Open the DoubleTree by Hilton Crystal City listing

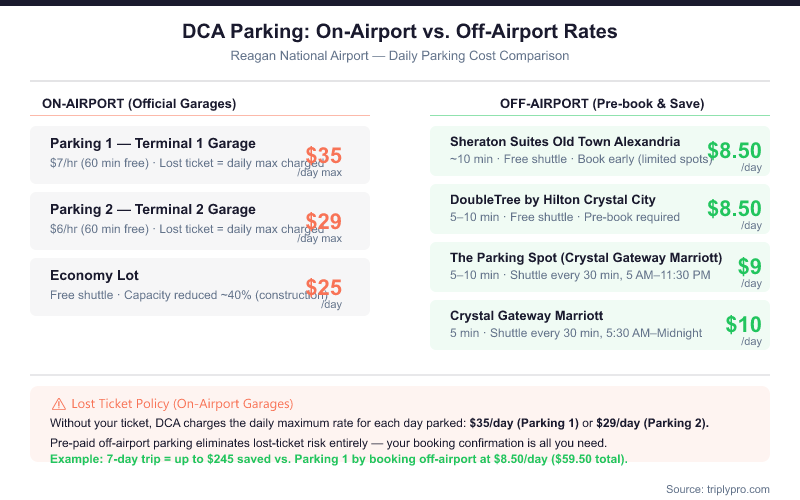point(553,199)
